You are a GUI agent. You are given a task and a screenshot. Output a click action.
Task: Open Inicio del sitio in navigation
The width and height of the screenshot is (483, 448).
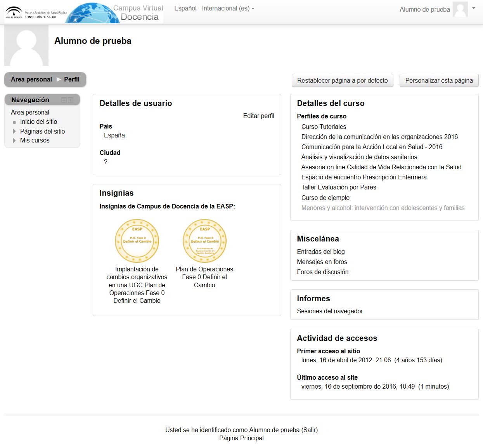click(x=38, y=122)
